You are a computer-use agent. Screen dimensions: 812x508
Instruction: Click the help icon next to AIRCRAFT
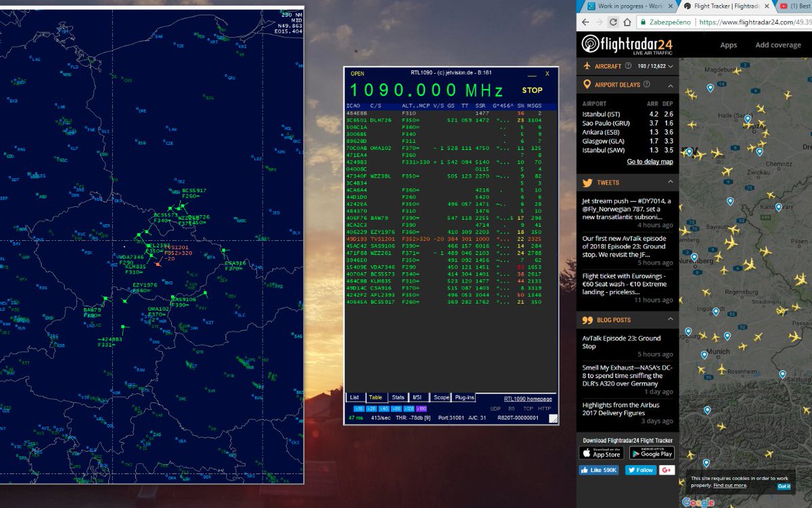[x=629, y=66]
